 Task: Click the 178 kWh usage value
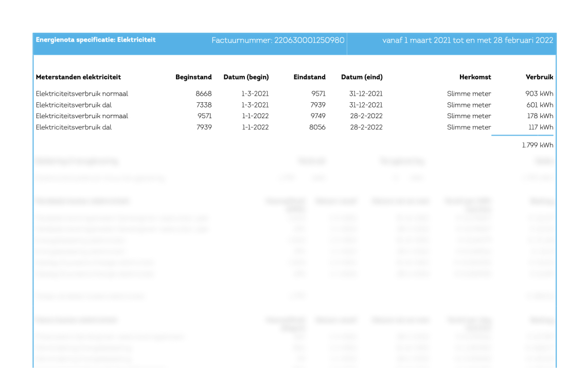[540, 116]
